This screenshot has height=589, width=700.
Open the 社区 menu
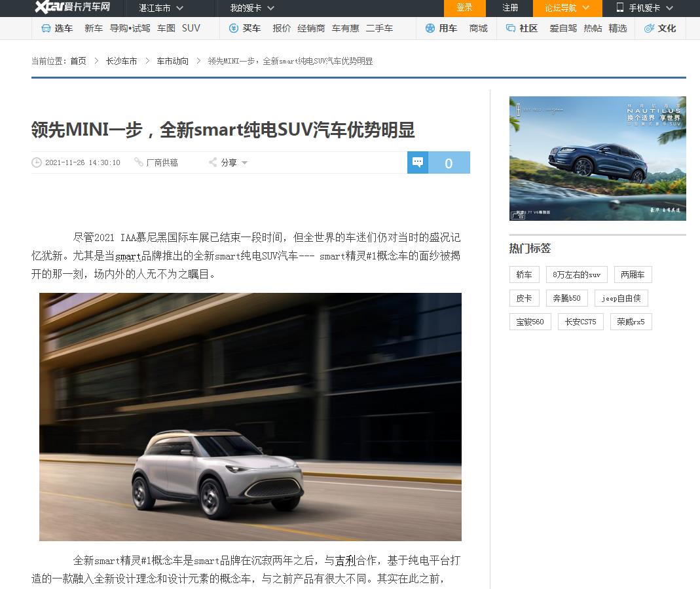tap(528, 29)
